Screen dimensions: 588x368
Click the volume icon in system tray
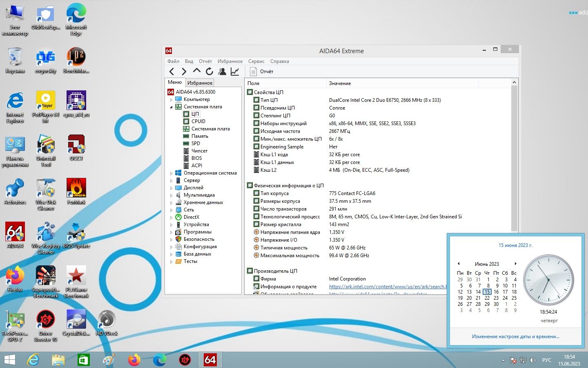tap(533, 360)
